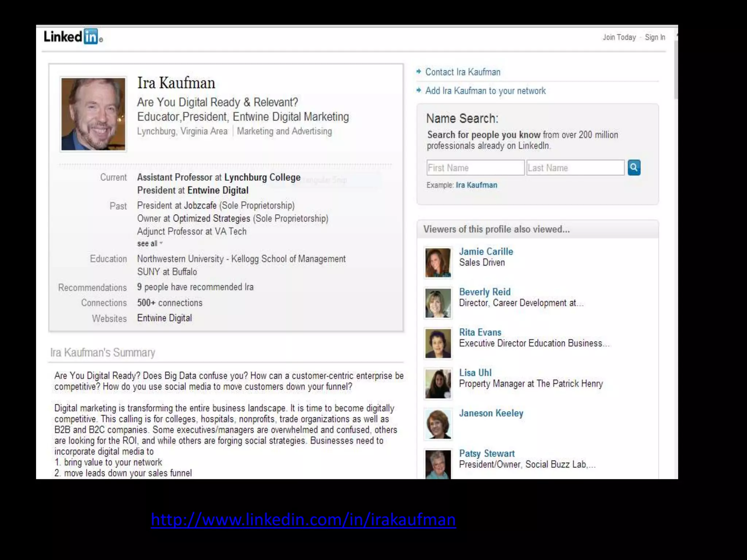Click the Last Name search field

(x=575, y=168)
